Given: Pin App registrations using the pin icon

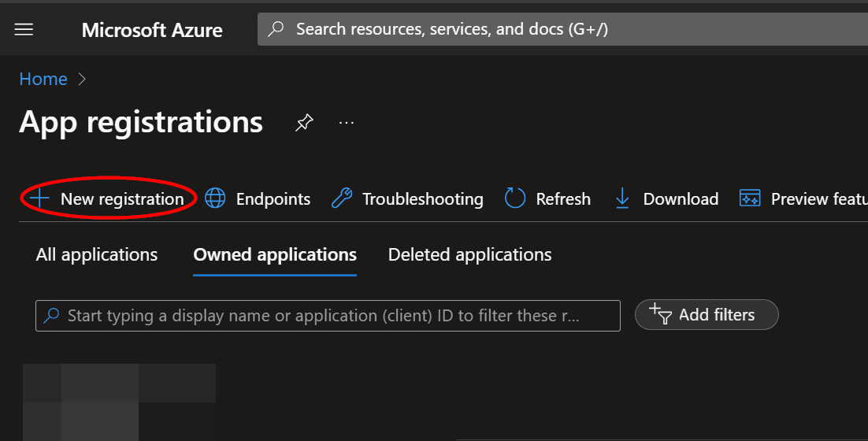Looking at the screenshot, I should point(304,122).
